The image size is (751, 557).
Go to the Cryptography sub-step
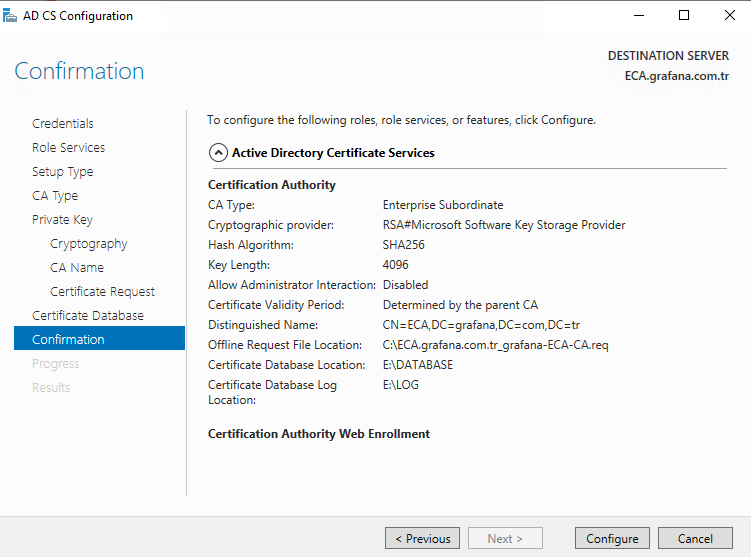[x=89, y=243]
